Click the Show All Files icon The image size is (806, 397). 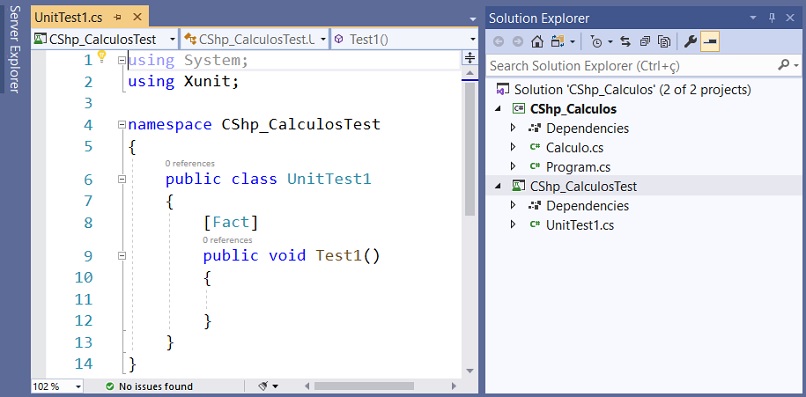tap(665, 42)
